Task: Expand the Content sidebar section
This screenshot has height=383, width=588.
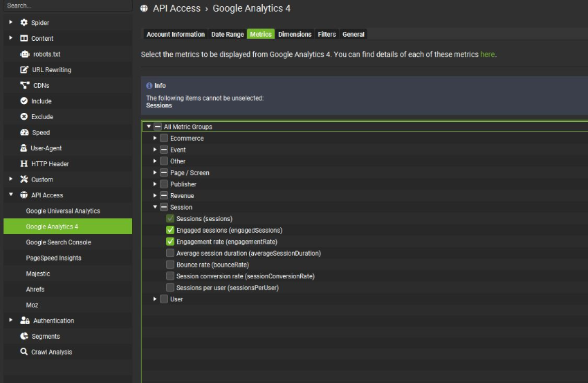Action: coord(11,38)
